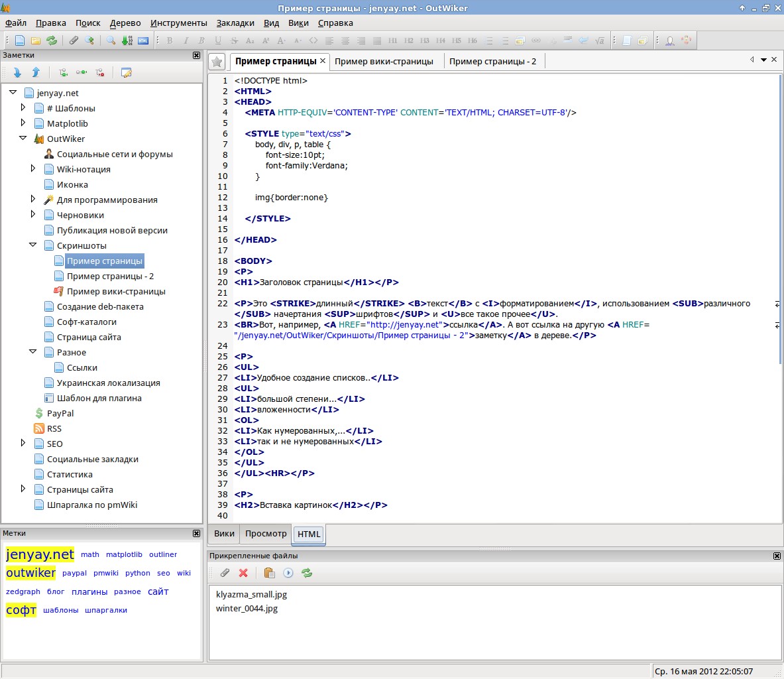Move note down with the blue down arrow
This screenshot has height=679, width=784.
click(17, 72)
